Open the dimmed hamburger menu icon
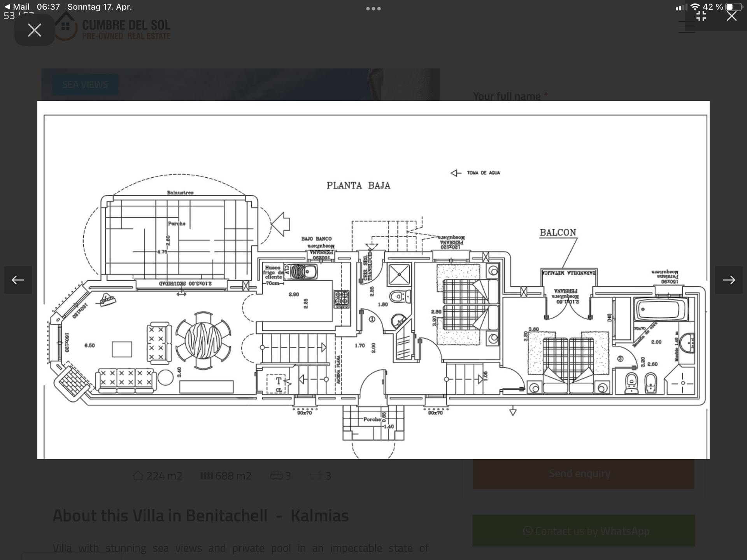Screen dimensions: 747x560 coord(686,26)
